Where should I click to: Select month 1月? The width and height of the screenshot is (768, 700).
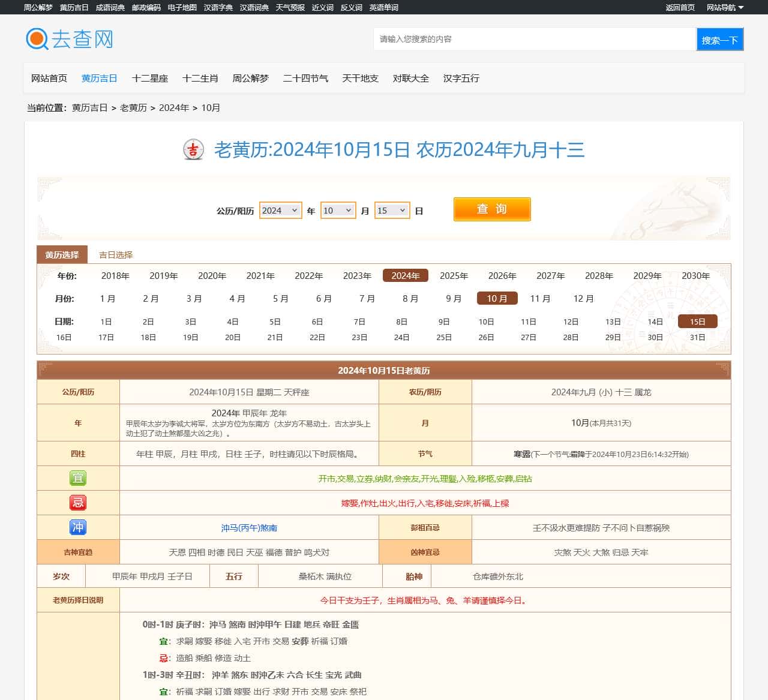107,299
